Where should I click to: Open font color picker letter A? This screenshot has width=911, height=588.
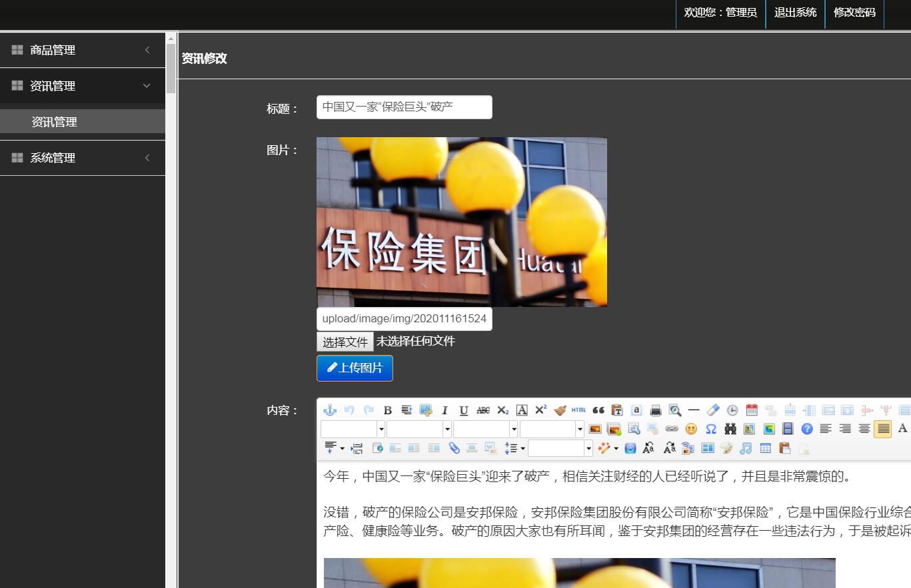coord(902,429)
